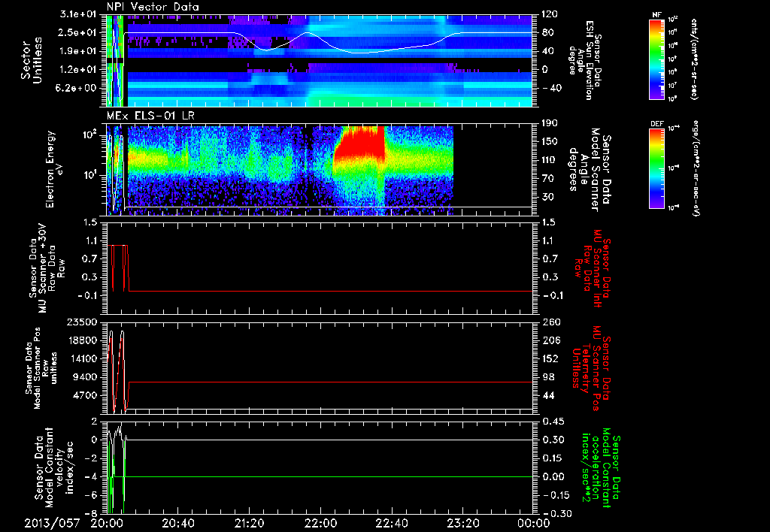Click the '18800' tick value
The height and width of the screenshot is (532, 770).
click(x=83, y=340)
